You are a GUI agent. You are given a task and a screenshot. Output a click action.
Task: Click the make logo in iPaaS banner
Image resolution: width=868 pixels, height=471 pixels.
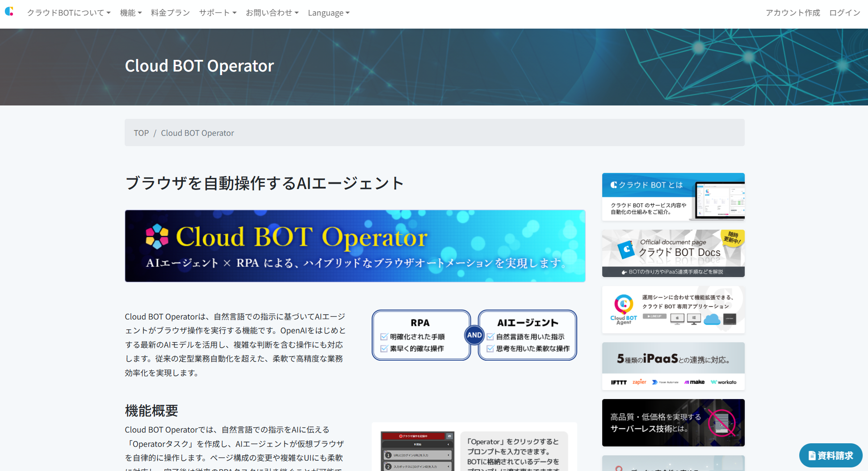(x=694, y=382)
